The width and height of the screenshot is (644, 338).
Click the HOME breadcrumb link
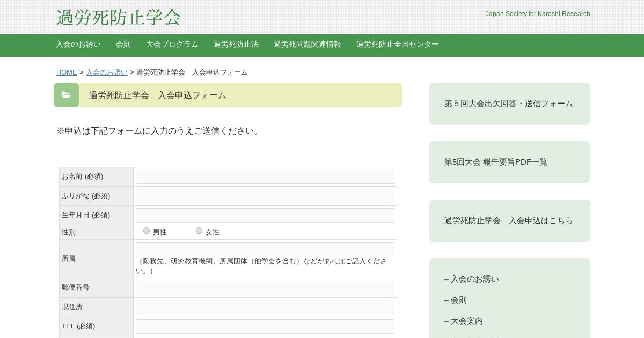click(67, 72)
